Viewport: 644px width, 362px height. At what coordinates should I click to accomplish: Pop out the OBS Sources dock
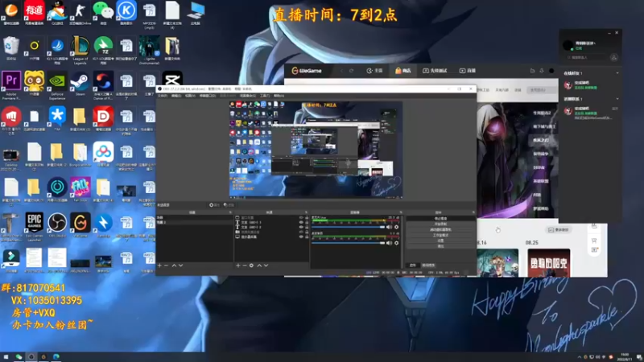(306, 212)
